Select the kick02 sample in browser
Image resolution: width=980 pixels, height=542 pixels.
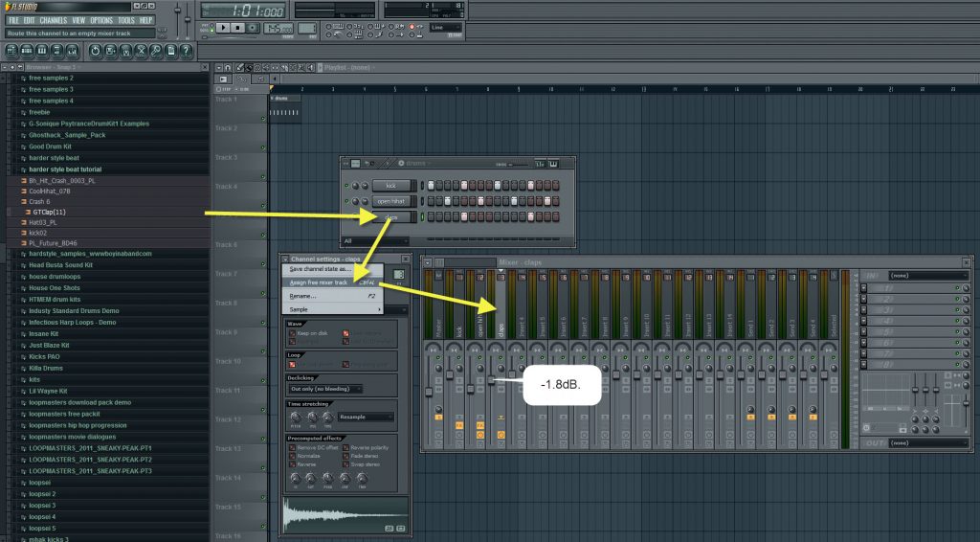pos(37,233)
